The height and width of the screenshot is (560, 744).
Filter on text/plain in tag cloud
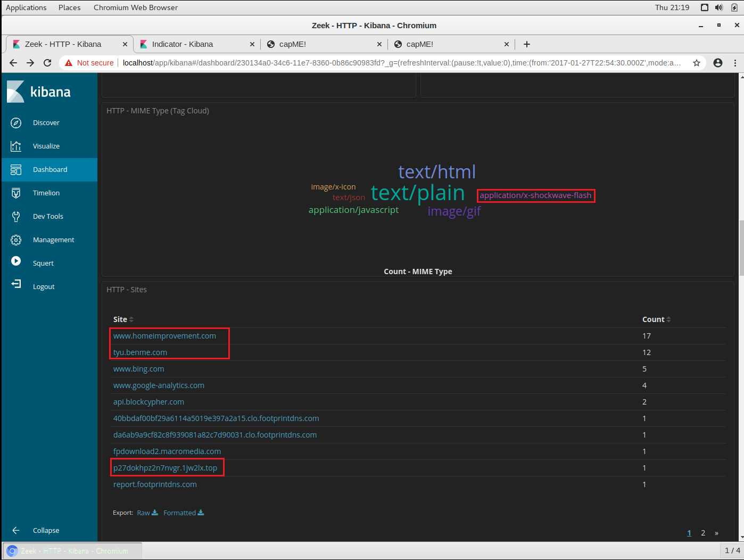point(418,193)
